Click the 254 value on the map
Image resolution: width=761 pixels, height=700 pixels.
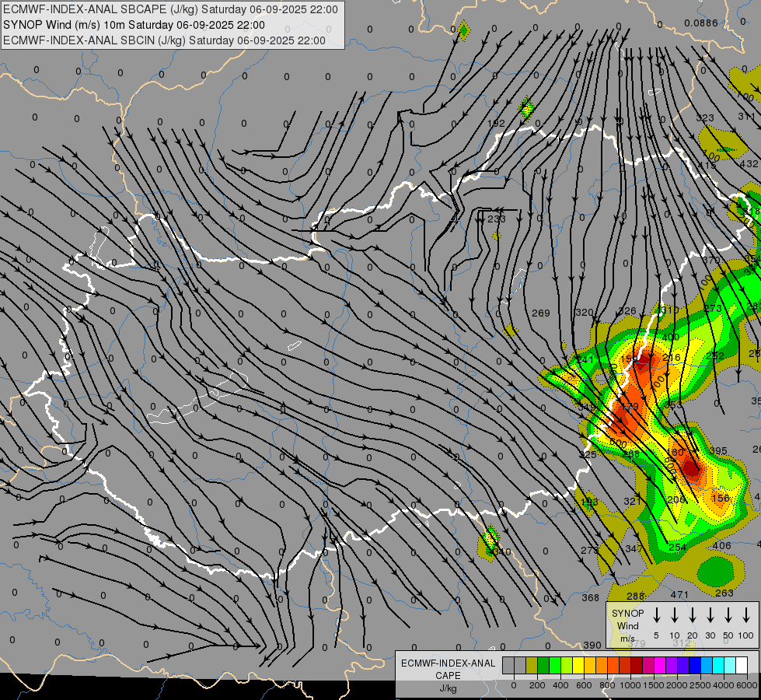pos(678,548)
